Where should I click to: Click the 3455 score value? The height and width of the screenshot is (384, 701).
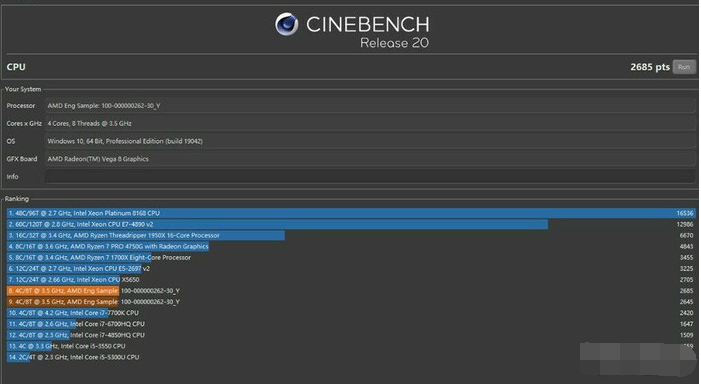686,257
